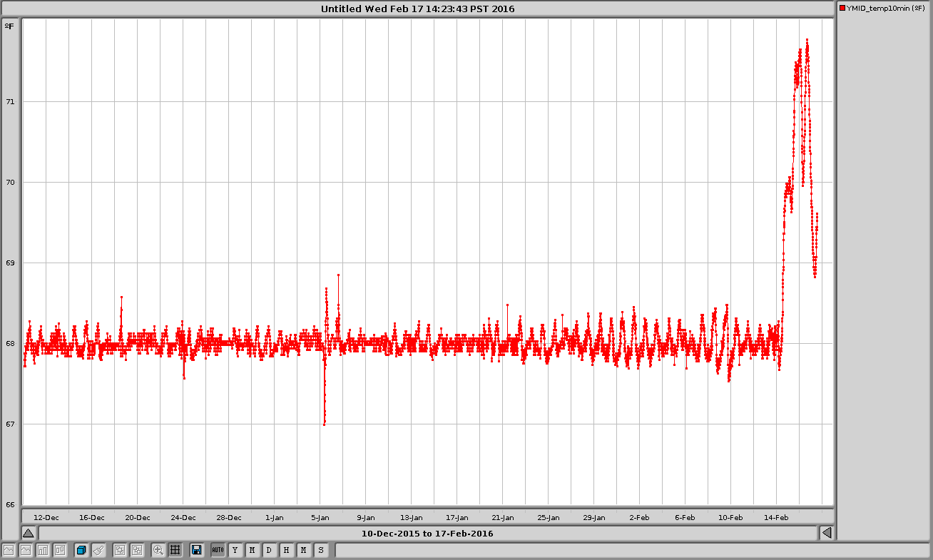Click the empty status field at bottom
The image size is (933, 560).
pos(632,550)
